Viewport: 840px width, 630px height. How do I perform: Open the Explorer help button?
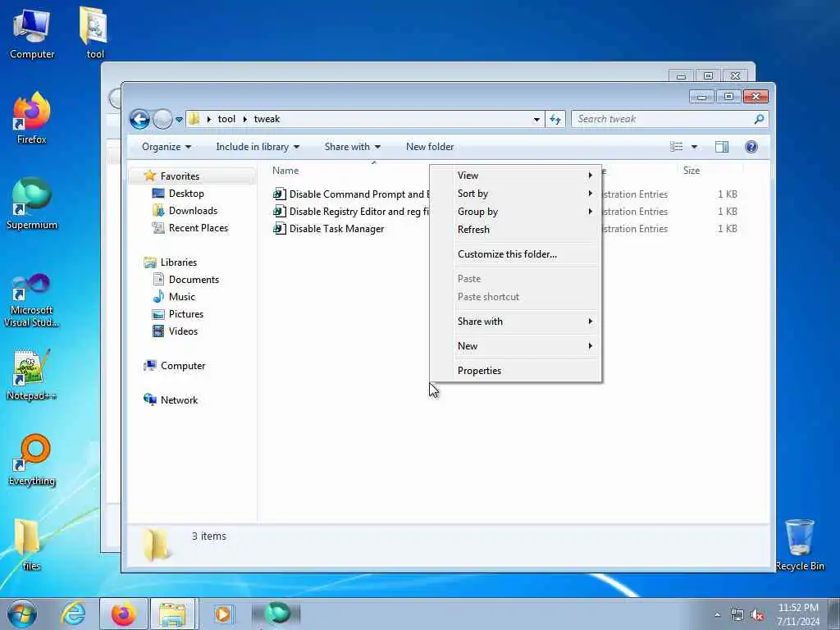tap(751, 147)
